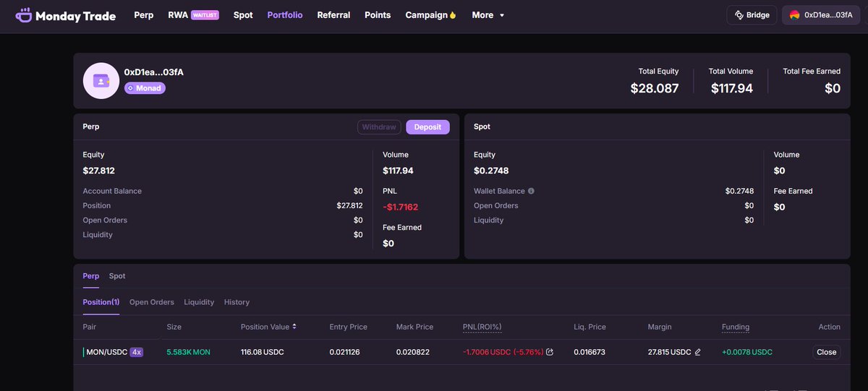The width and height of the screenshot is (868, 391).
Task: Click the Spot Equity $0.2748 value
Action: tap(491, 171)
